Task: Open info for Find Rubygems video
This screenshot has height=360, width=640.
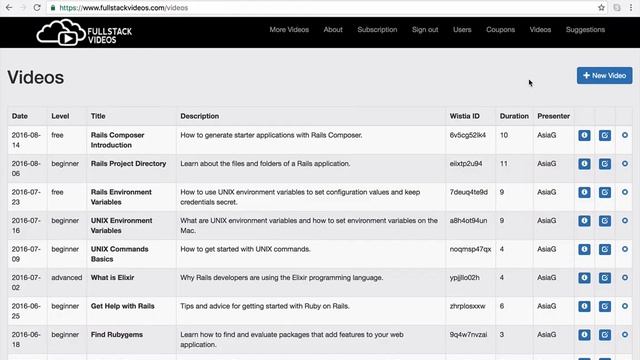Action: tap(584, 335)
